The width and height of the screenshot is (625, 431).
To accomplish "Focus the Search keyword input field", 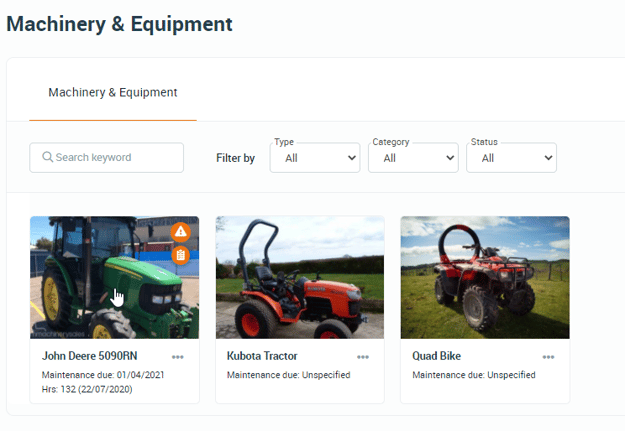I will [106, 157].
